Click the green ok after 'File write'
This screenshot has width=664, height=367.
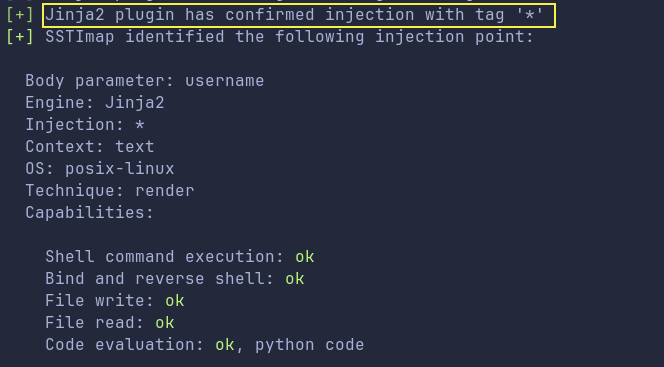pyautogui.click(x=175, y=301)
